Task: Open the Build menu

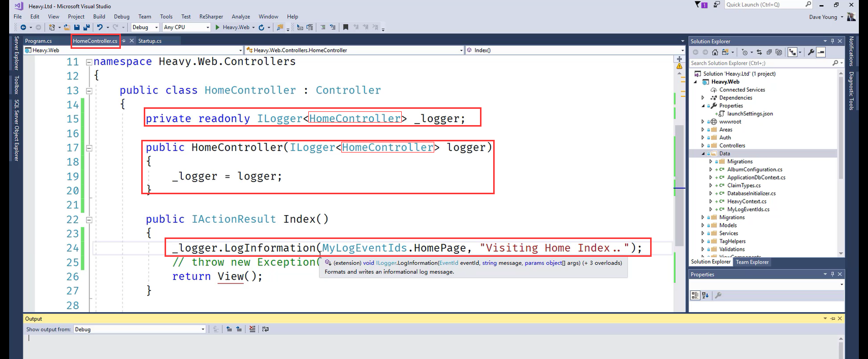Action: pos(99,17)
